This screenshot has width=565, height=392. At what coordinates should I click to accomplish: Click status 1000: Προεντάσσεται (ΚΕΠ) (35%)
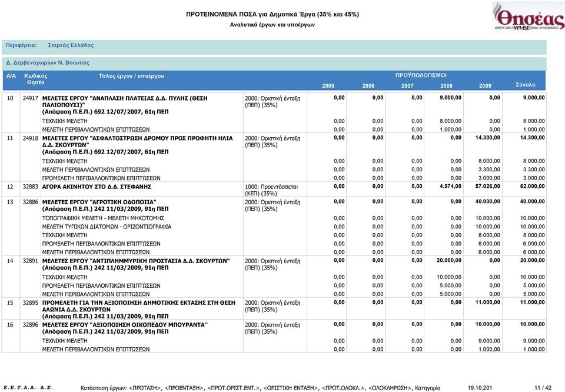pos(271,190)
